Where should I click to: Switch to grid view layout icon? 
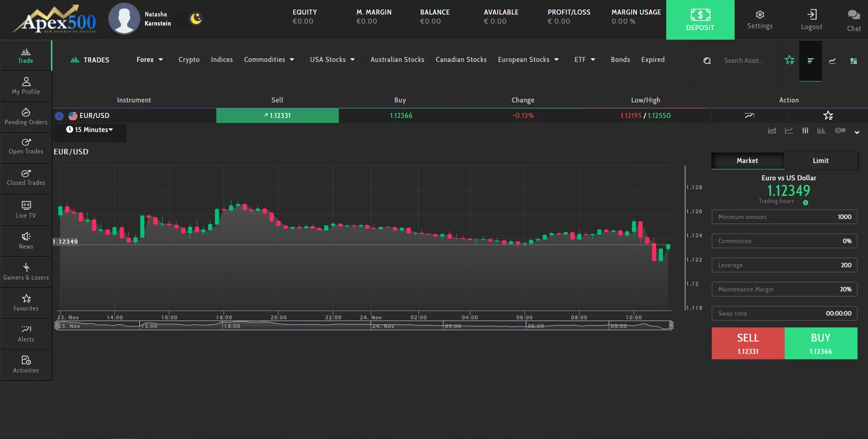(x=853, y=61)
